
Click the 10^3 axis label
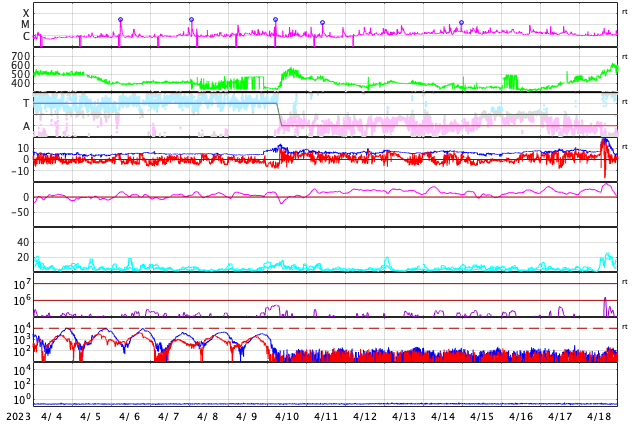(x=21, y=340)
